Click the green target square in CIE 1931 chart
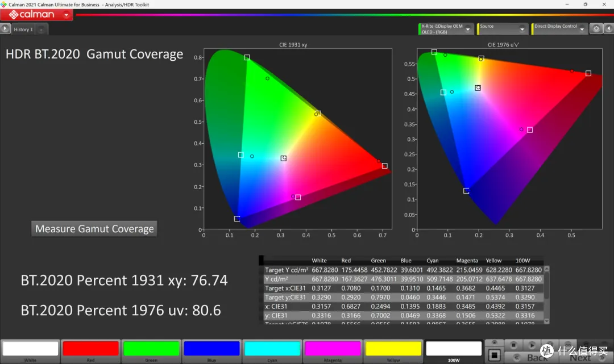The height and width of the screenshot is (364, 614). point(247,57)
